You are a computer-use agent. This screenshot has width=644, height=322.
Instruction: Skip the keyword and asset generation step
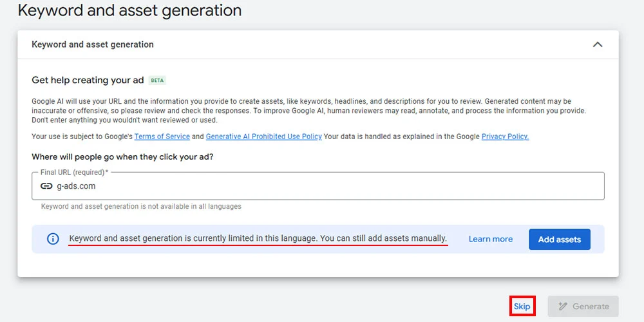522,307
